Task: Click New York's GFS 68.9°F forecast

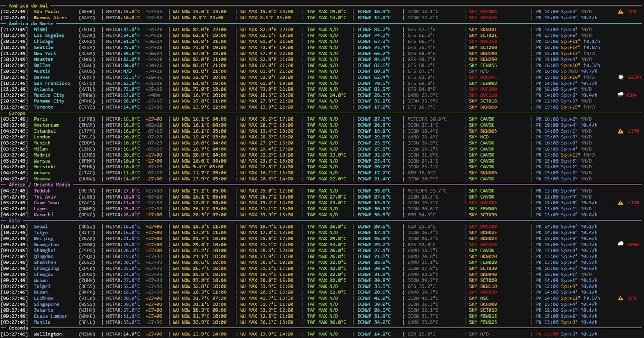Action: point(422,53)
